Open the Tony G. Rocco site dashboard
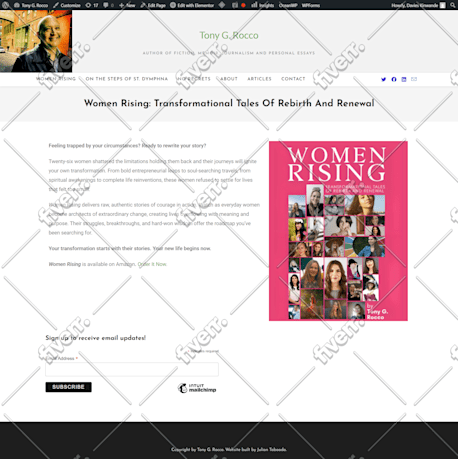 31,5
